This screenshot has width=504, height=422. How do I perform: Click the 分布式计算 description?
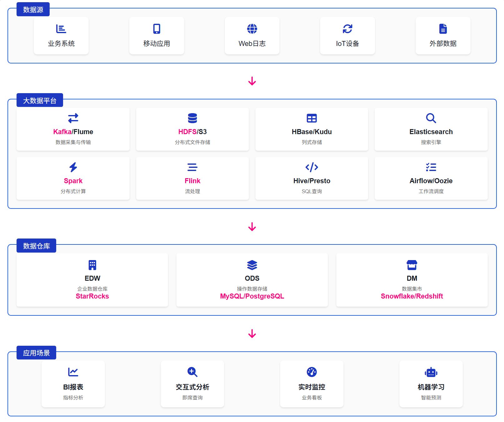73,191
